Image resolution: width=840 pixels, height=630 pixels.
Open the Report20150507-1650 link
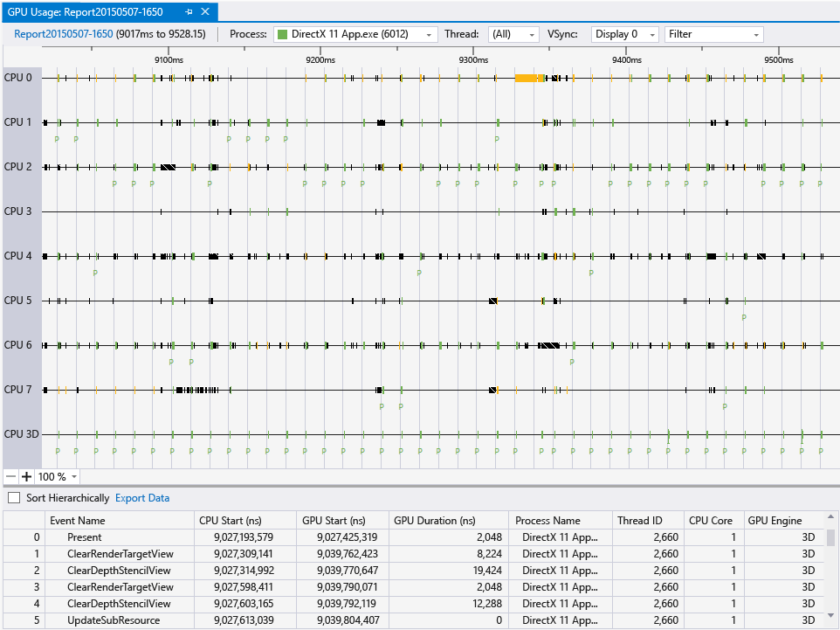[x=61, y=34]
